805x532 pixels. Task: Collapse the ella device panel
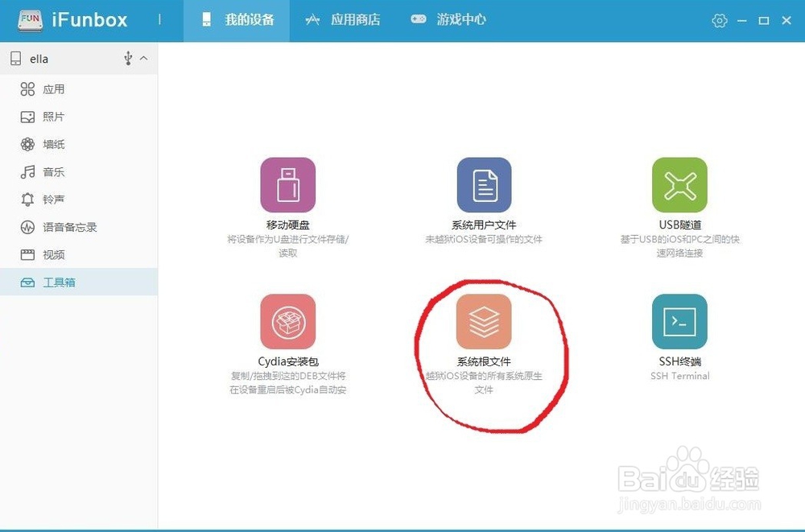pos(142,58)
